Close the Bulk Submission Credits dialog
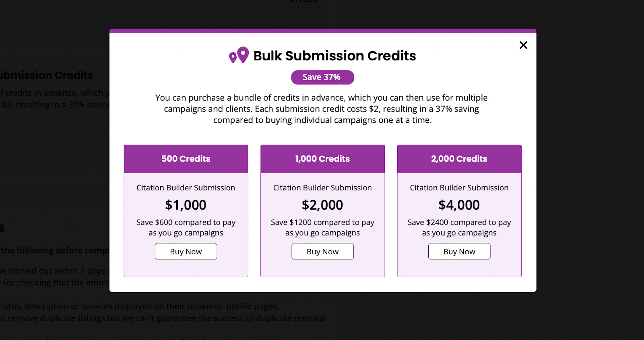This screenshot has height=340, width=644. pos(523,45)
